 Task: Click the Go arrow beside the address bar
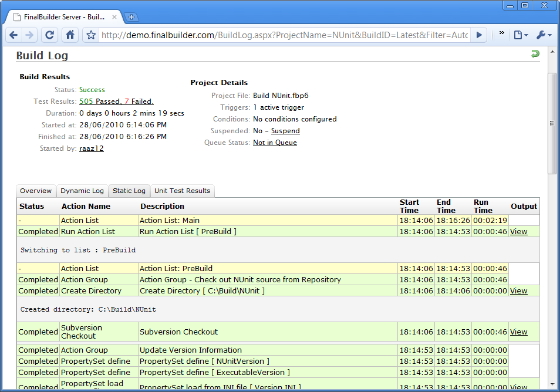coord(479,35)
